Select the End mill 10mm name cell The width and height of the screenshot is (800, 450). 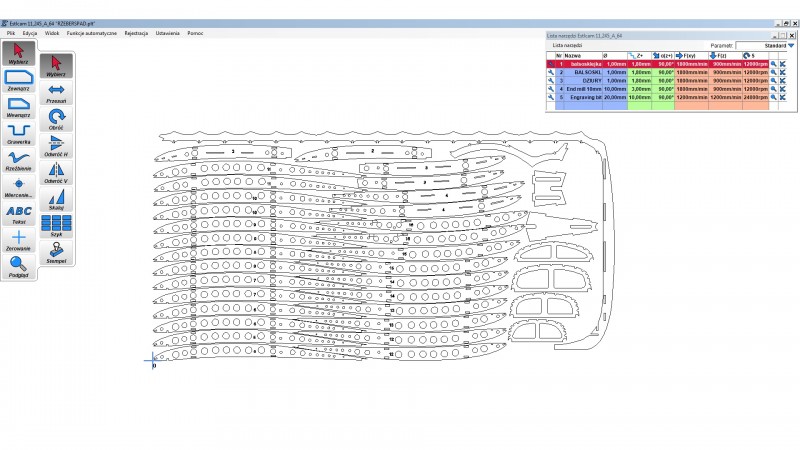[x=583, y=89]
